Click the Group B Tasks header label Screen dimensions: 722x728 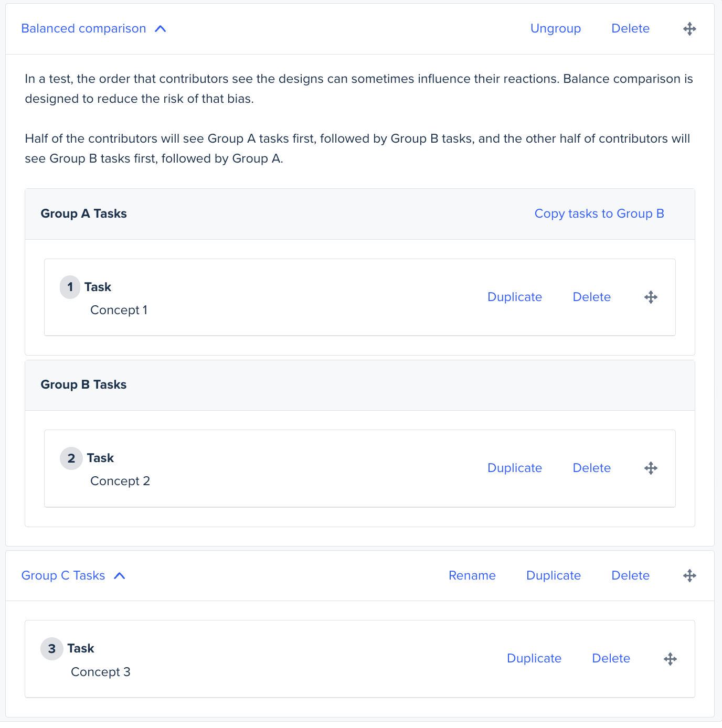click(83, 384)
